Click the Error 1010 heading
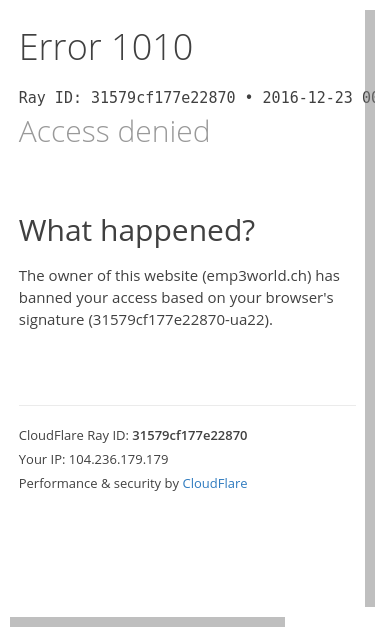Image resolution: width=375 pixels, height=627 pixels. pyautogui.click(x=106, y=47)
